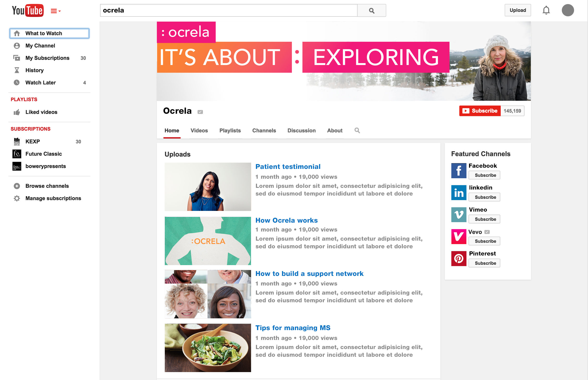The height and width of the screenshot is (380, 588).
Task: Open the bowerypresents channel icon
Action: pyautogui.click(x=17, y=166)
